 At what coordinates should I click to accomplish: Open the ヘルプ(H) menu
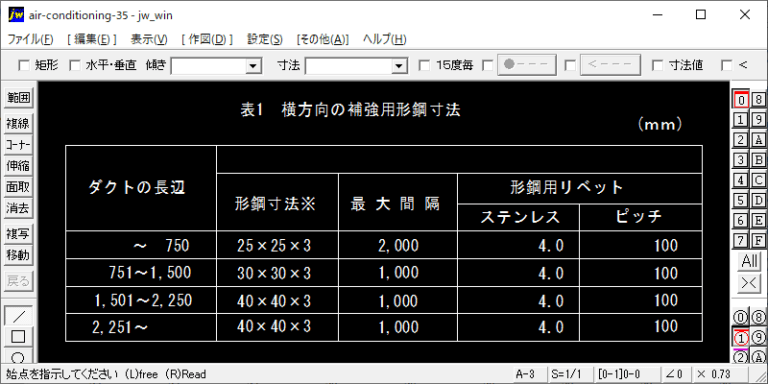(x=384, y=40)
